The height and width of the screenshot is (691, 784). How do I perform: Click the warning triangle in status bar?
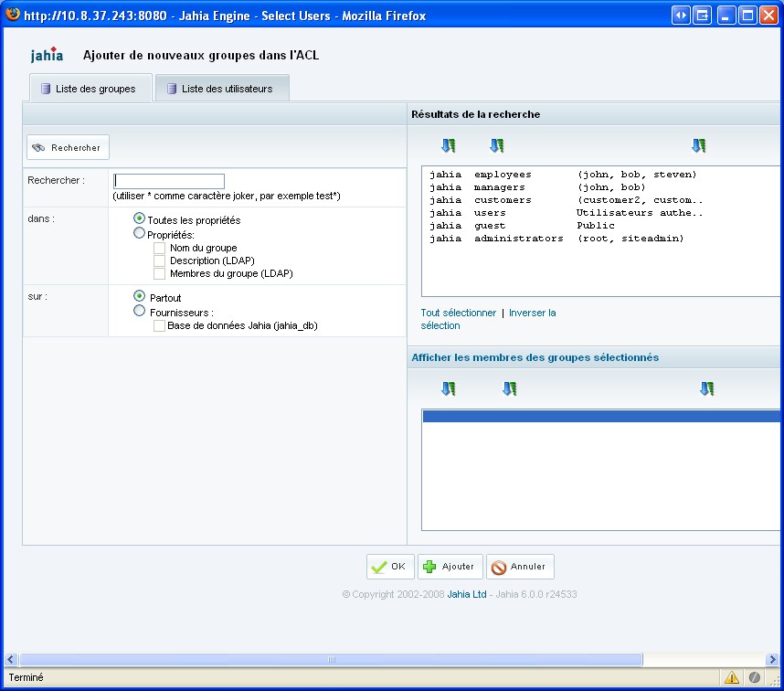click(x=732, y=677)
